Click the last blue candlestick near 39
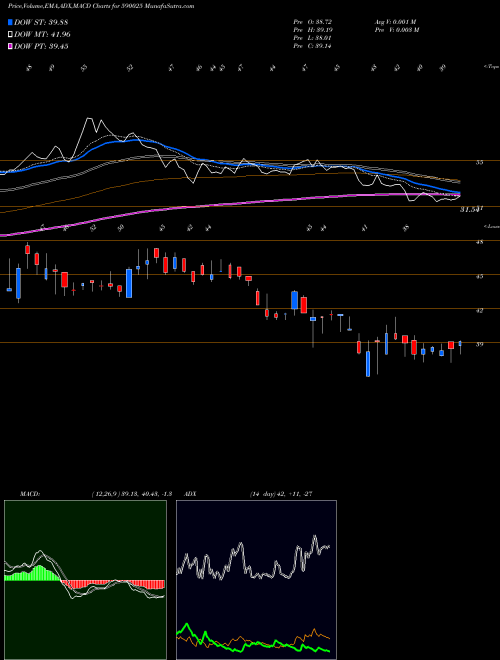This screenshot has width=500, height=660. pyautogui.click(x=460, y=343)
